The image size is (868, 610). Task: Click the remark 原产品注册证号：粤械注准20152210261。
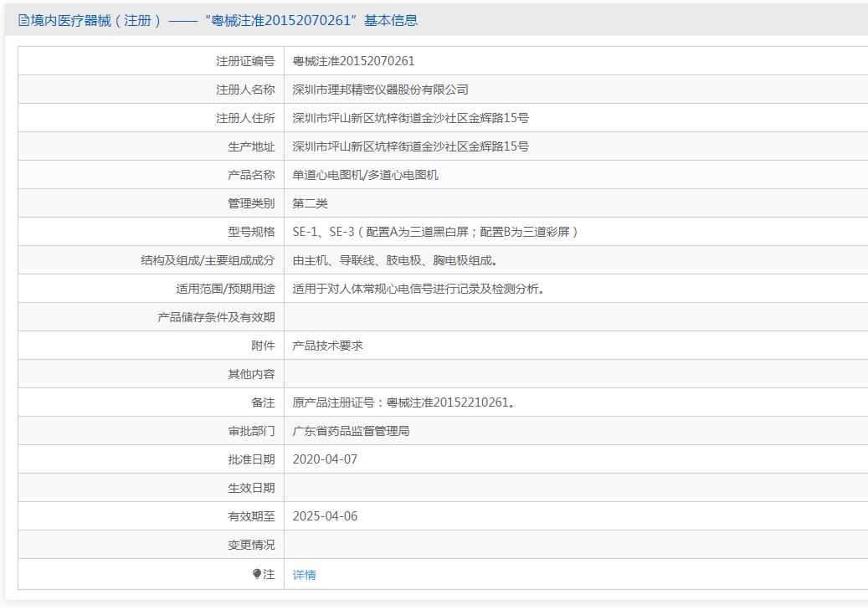[403, 402]
